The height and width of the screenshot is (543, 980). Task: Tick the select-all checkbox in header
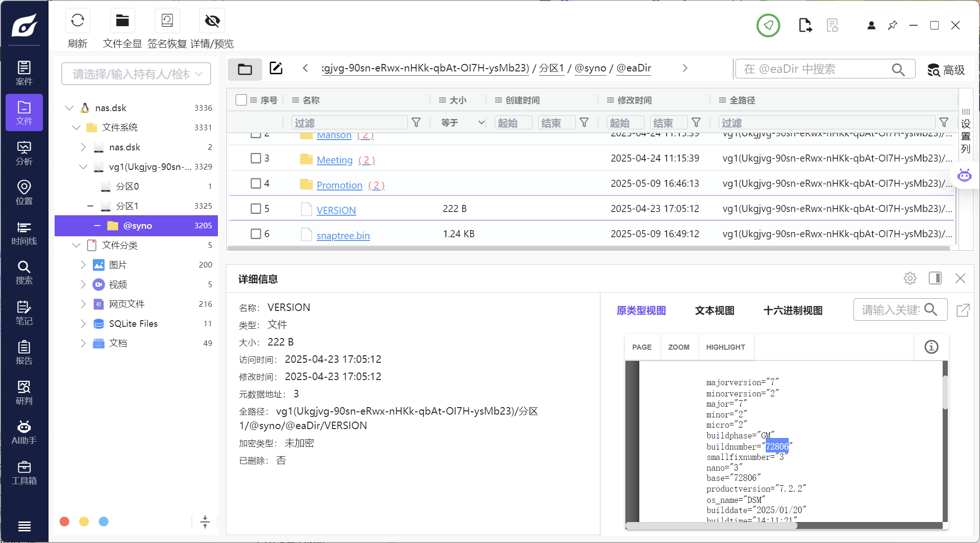[x=241, y=100]
